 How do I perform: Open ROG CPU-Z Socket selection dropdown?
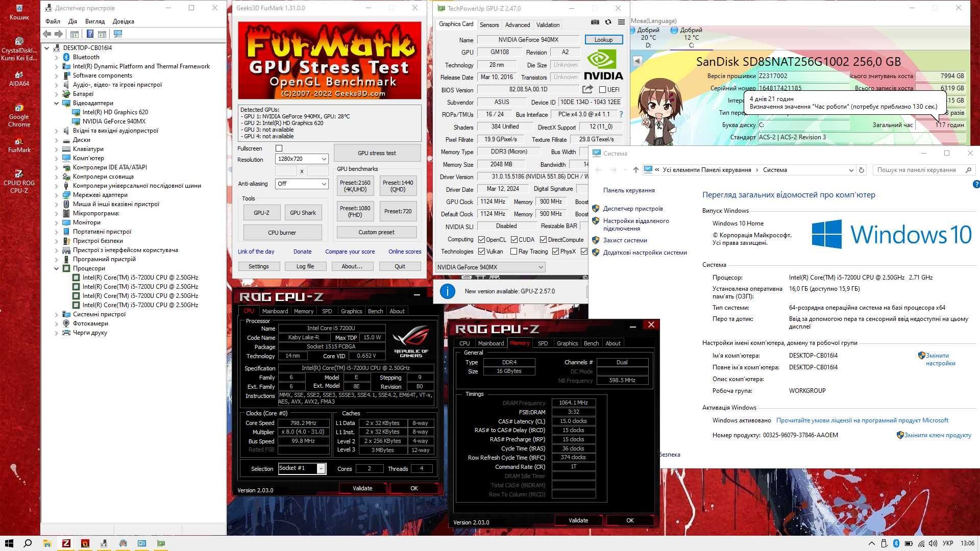302,468
